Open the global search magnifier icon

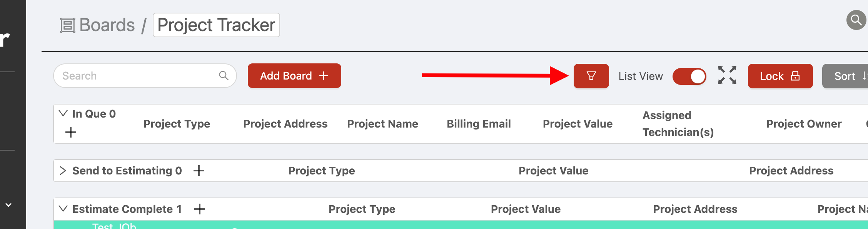click(856, 20)
